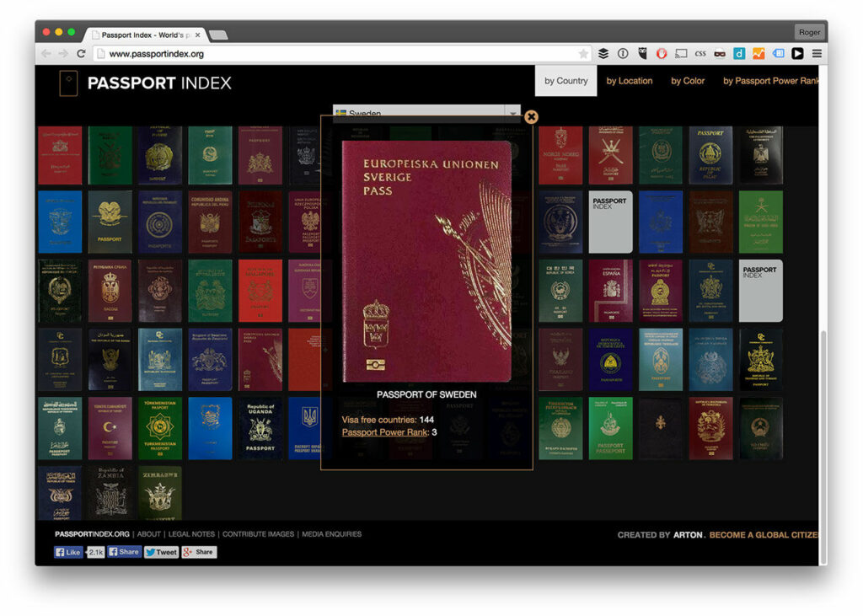863x616 pixels.
Task: Click the browser back arrow
Action: pyautogui.click(x=46, y=53)
